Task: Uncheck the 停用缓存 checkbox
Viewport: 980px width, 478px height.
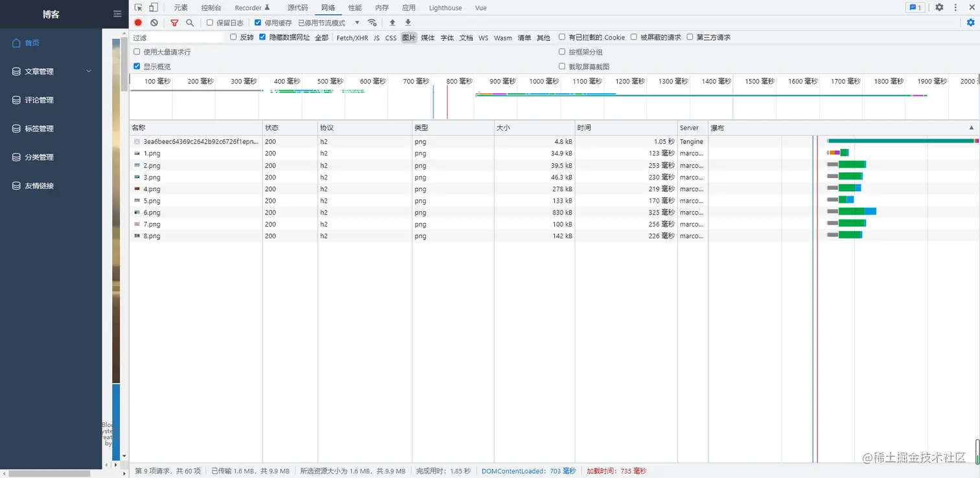Action: pos(258,23)
